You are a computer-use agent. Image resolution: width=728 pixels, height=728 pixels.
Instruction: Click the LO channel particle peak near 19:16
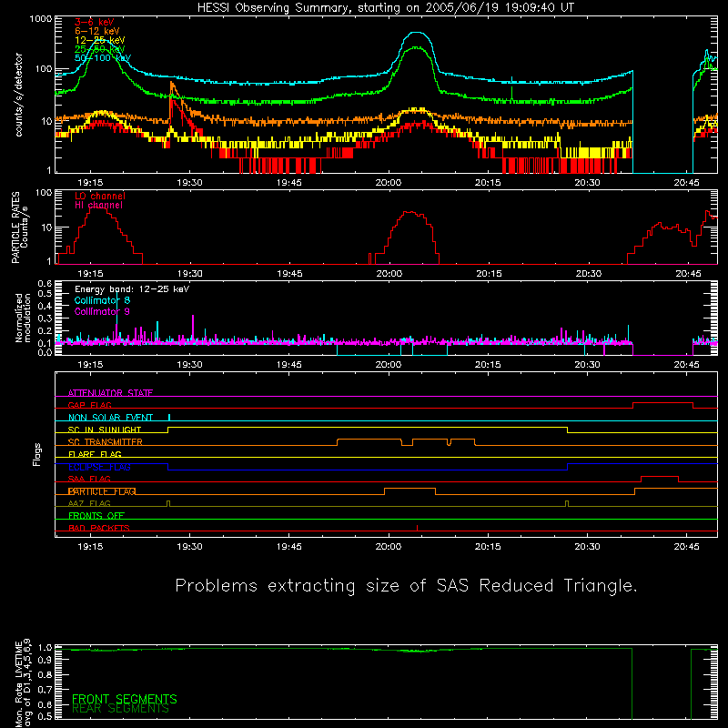click(97, 208)
